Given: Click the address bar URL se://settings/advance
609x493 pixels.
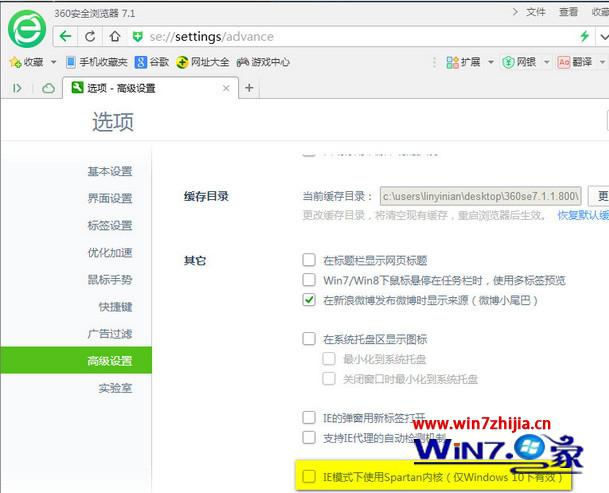Looking at the screenshot, I should pyautogui.click(x=211, y=37).
